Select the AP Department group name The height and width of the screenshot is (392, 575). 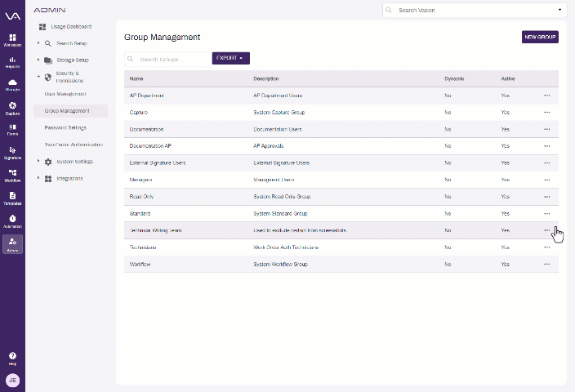[x=146, y=96]
